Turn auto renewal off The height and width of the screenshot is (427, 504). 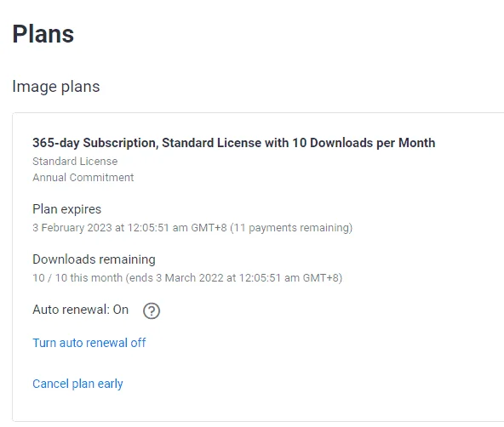pos(89,343)
